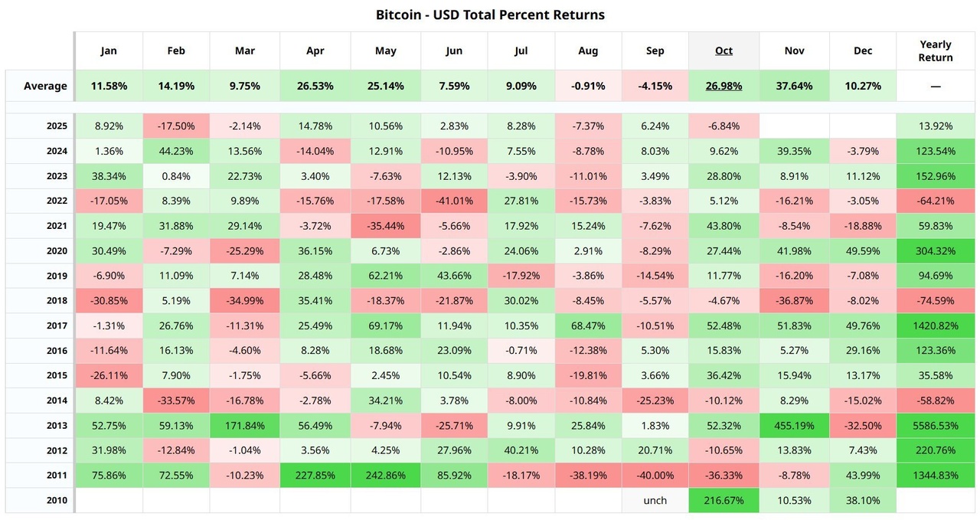Click the Jan column header
The height and width of the screenshot is (520, 980).
point(108,51)
